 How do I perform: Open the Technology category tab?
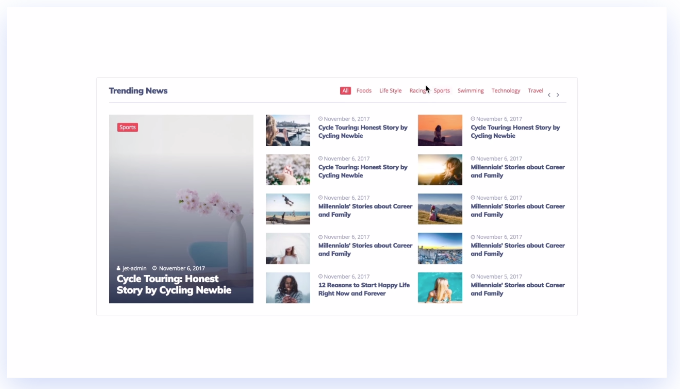(x=506, y=91)
